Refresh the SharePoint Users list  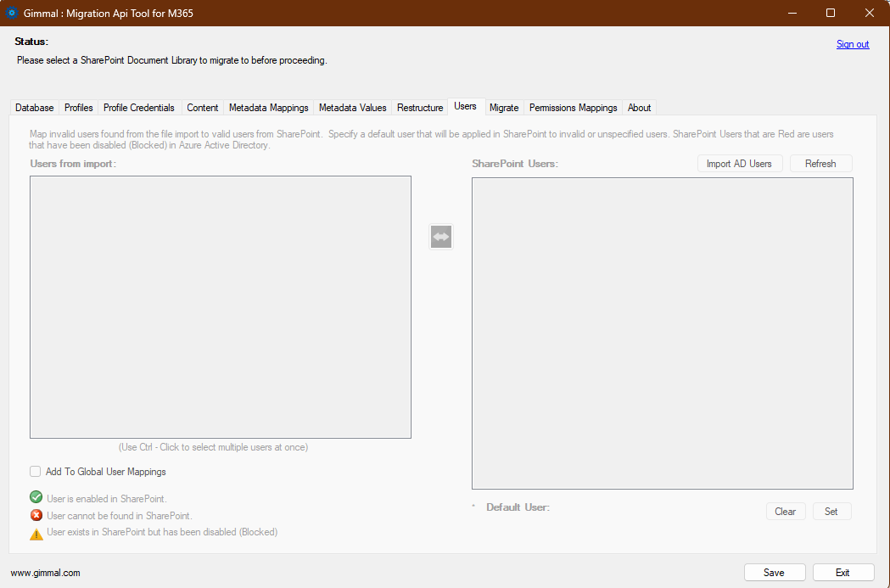[x=820, y=163]
